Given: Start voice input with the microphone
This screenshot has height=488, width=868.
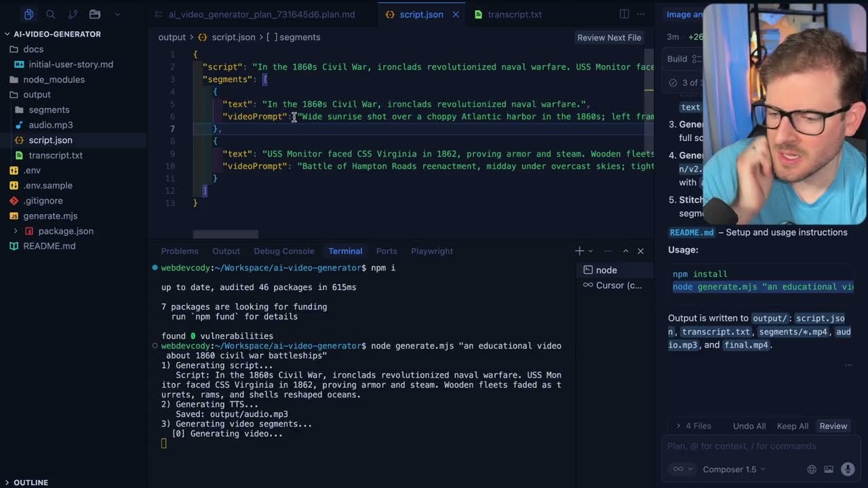Looking at the screenshot, I should click(847, 469).
